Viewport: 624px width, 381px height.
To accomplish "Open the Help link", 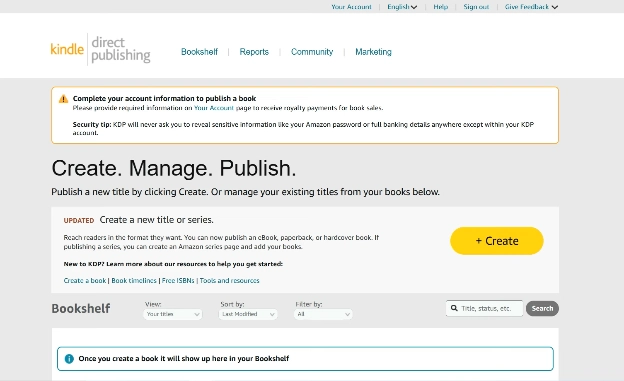I will pos(441,7).
